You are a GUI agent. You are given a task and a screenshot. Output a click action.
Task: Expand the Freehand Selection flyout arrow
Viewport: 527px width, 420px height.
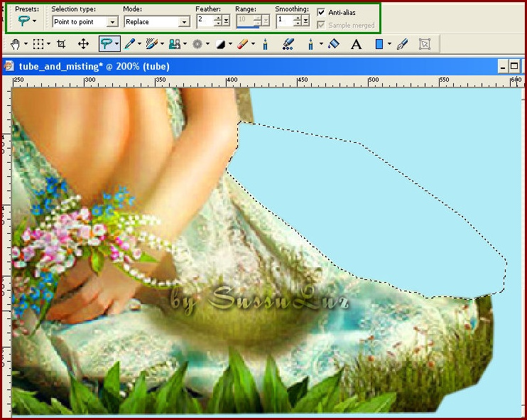(116, 44)
